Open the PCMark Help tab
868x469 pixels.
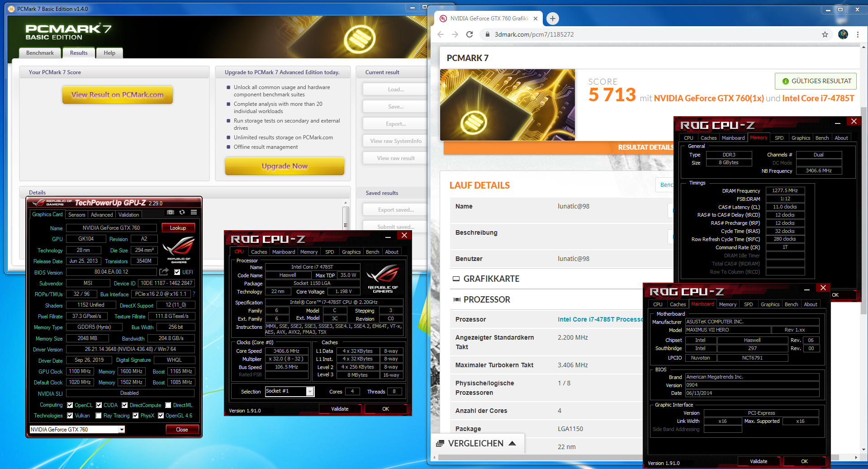(x=109, y=53)
